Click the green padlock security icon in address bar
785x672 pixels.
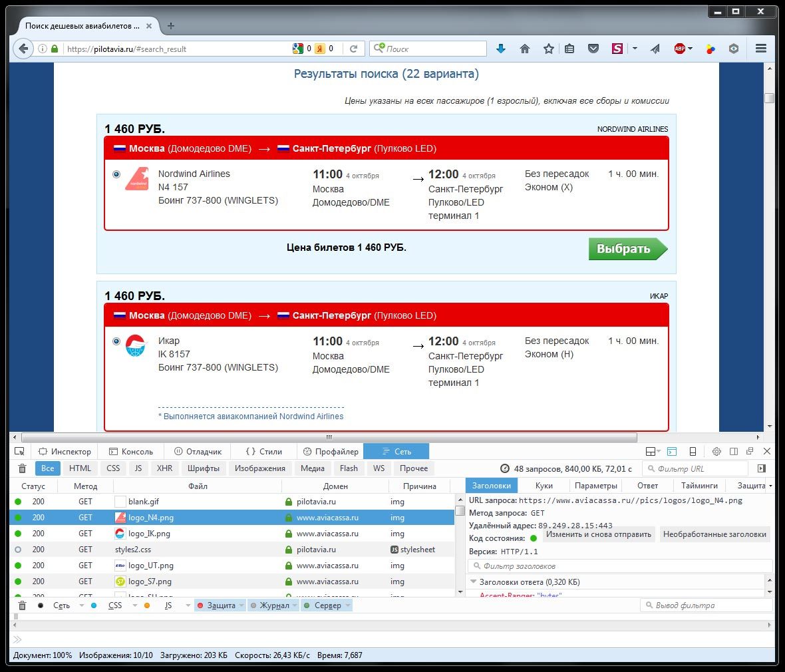point(55,49)
